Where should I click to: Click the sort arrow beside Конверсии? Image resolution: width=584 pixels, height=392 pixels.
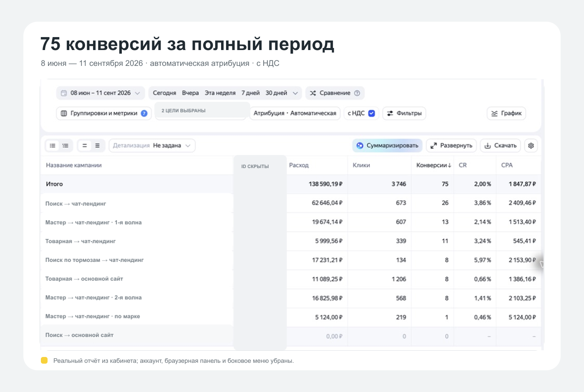pos(449,166)
